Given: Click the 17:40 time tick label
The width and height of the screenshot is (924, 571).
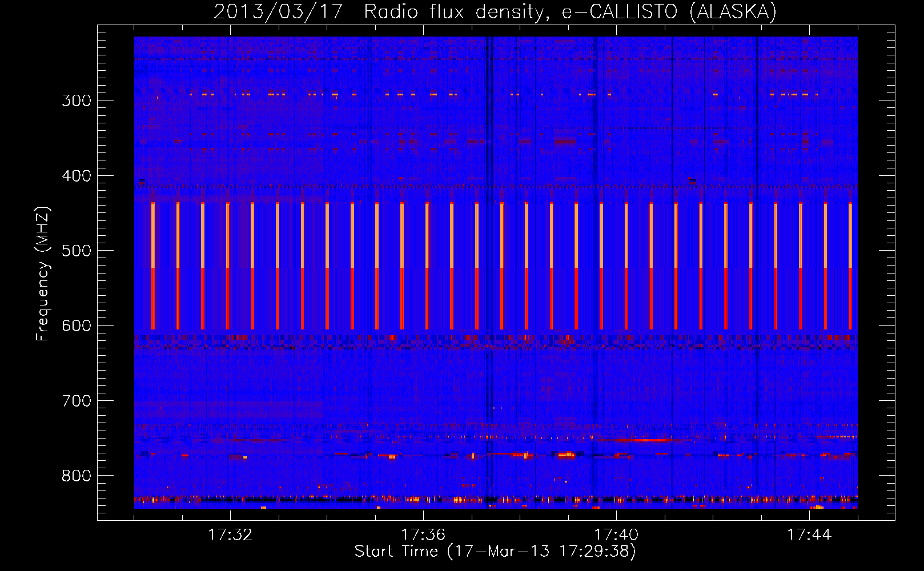Looking at the screenshot, I should (616, 534).
